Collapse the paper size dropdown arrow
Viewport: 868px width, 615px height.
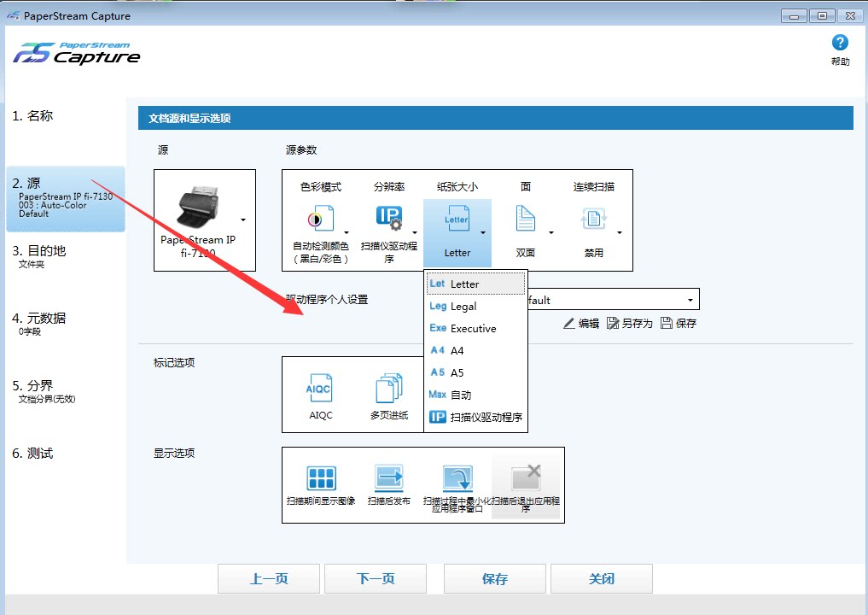pyautogui.click(x=483, y=232)
